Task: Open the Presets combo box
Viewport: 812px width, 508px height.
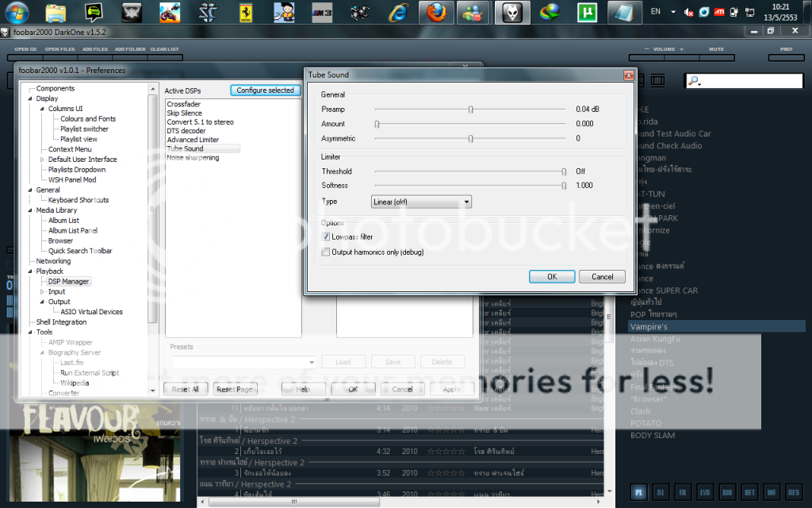Action: 244,362
